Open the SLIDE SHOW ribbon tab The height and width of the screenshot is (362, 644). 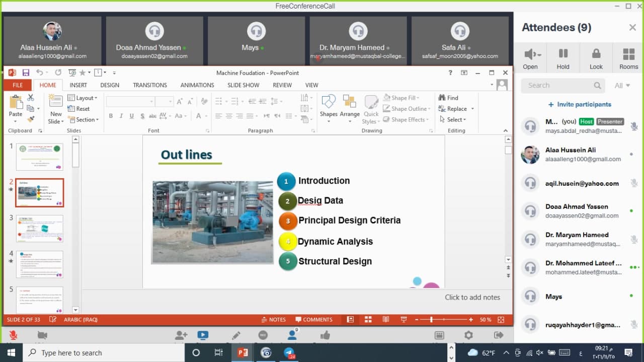(243, 85)
